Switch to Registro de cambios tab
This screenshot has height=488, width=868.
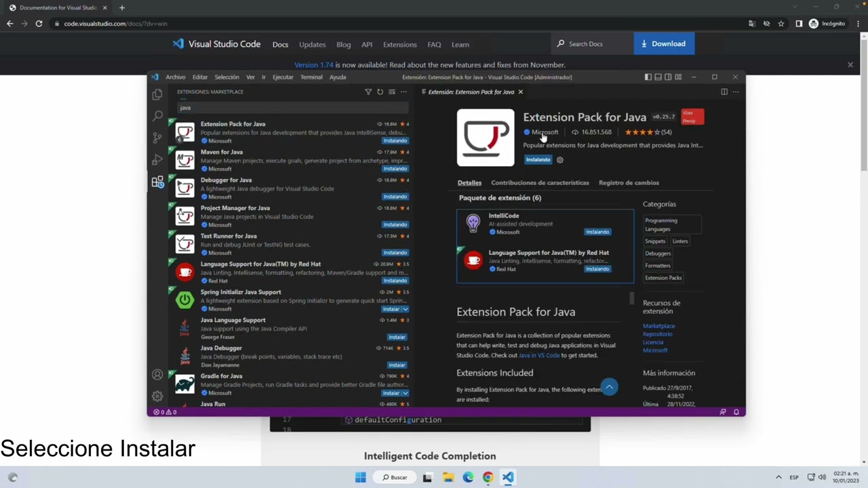629,182
